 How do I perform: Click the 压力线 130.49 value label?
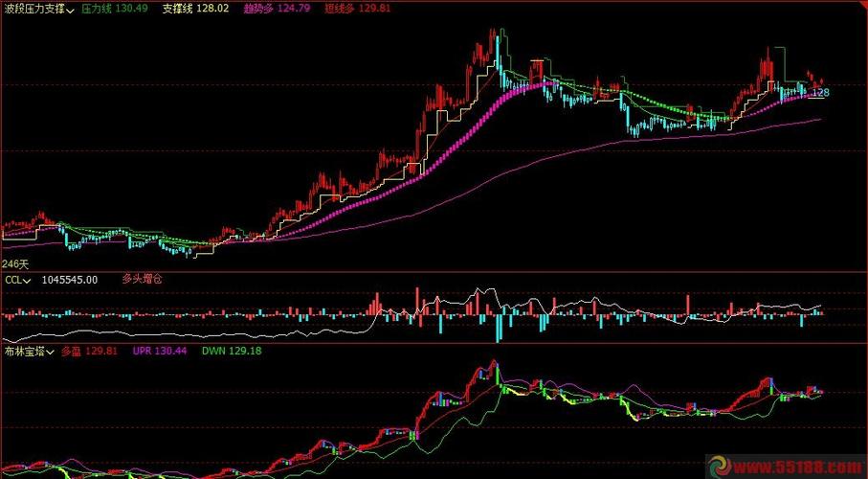tap(115, 9)
